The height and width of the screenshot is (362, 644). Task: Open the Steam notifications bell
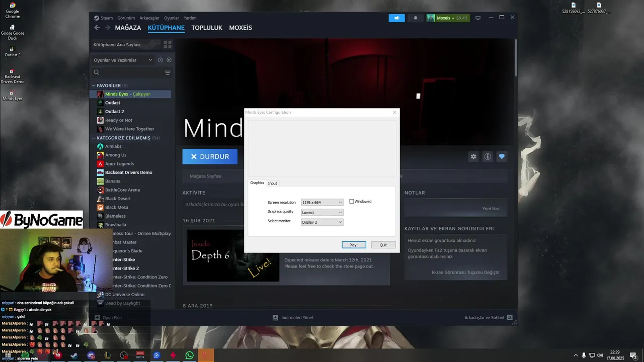[x=416, y=18]
